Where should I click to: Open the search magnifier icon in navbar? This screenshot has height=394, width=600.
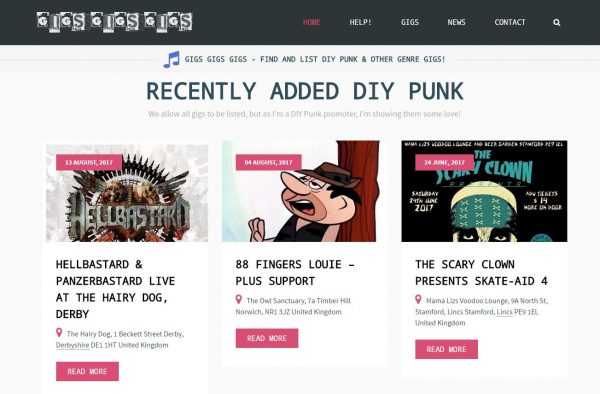pyautogui.click(x=556, y=23)
